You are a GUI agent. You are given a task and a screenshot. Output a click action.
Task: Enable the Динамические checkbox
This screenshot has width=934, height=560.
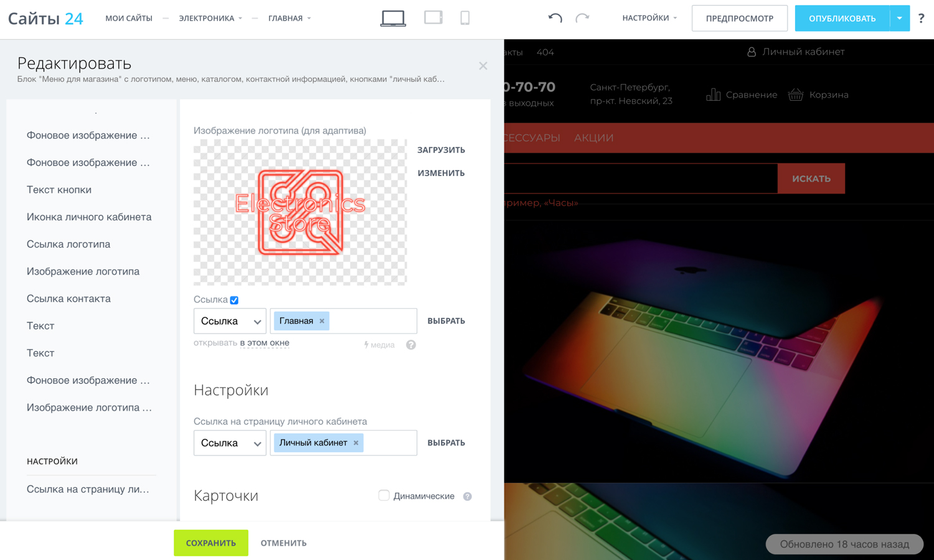[x=384, y=495]
